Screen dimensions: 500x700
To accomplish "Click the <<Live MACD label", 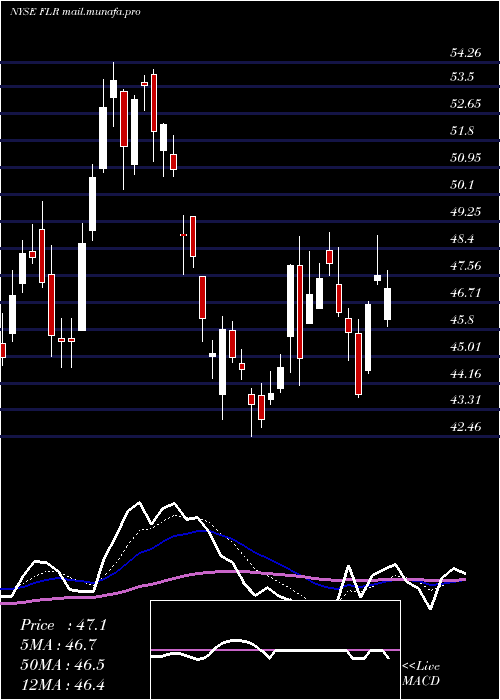I will pyautogui.click(x=421, y=674).
